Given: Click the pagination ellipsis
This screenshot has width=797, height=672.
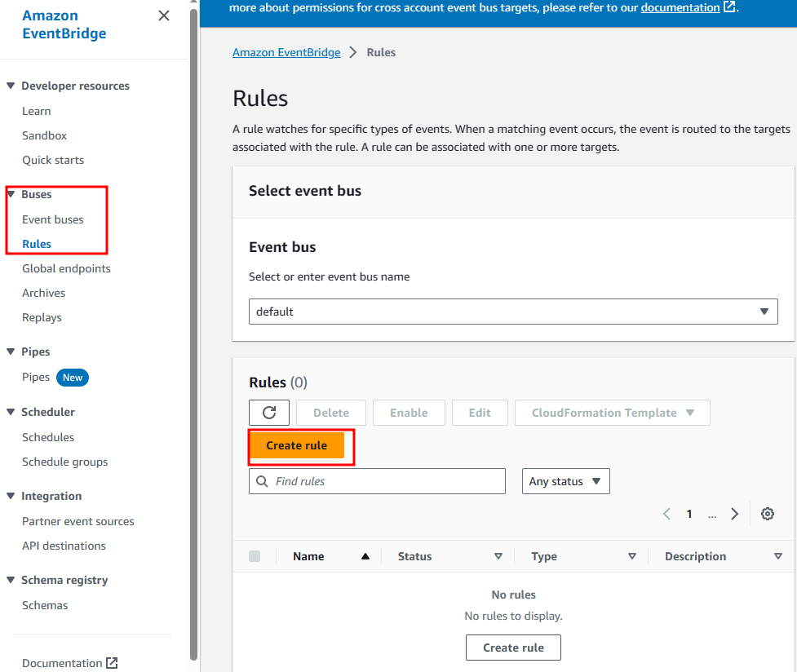Looking at the screenshot, I should pos(712,515).
